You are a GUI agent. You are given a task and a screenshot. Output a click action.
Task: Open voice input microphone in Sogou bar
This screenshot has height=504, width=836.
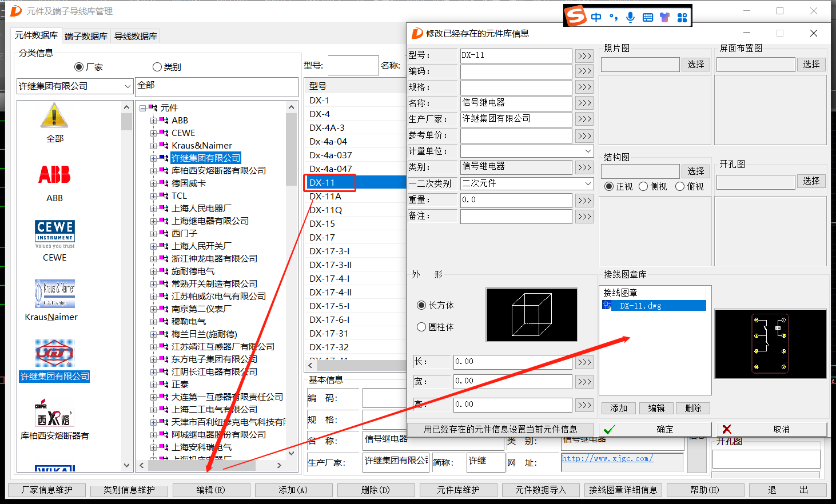(630, 18)
